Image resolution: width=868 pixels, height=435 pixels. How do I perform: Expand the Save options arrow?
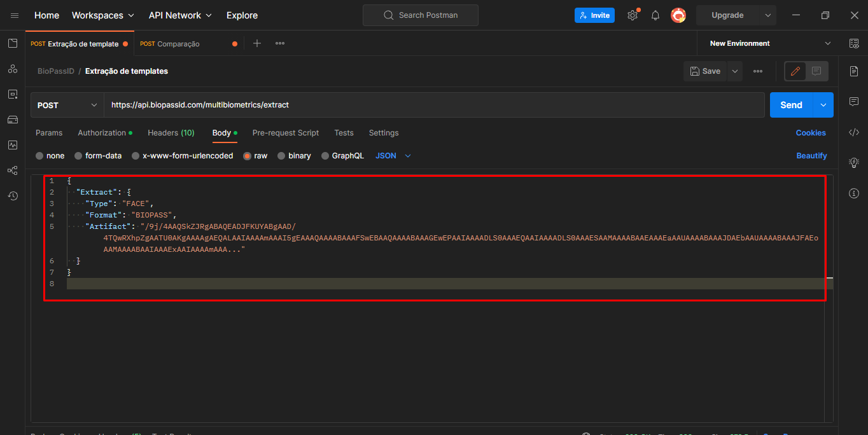point(735,71)
